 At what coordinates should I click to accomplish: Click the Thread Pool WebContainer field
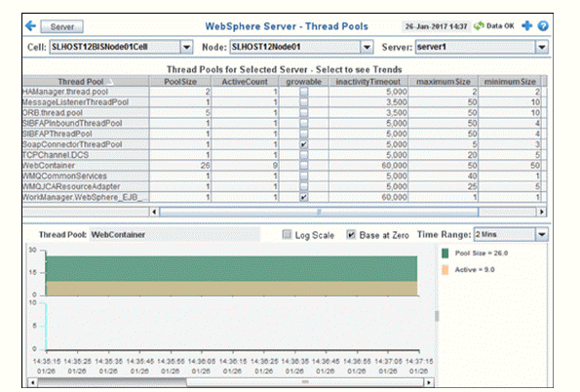click(x=174, y=235)
